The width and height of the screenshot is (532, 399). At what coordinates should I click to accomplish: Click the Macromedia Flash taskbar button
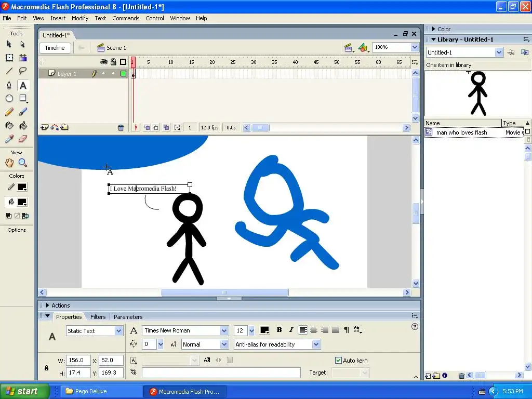coord(184,392)
